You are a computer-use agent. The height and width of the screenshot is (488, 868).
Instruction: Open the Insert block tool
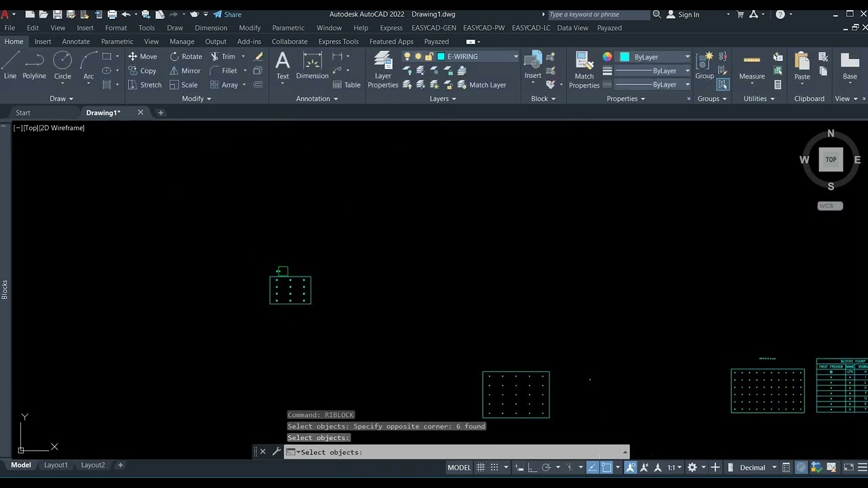click(x=533, y=66)
